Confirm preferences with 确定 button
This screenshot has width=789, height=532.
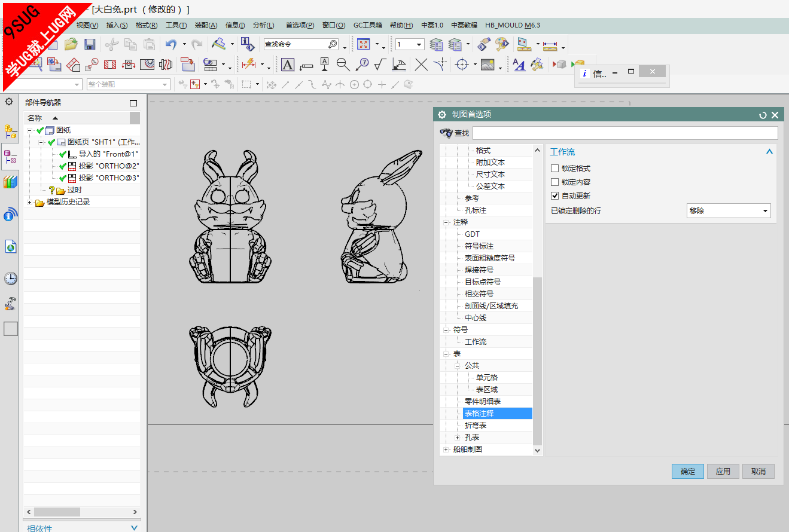click(688, 471)
